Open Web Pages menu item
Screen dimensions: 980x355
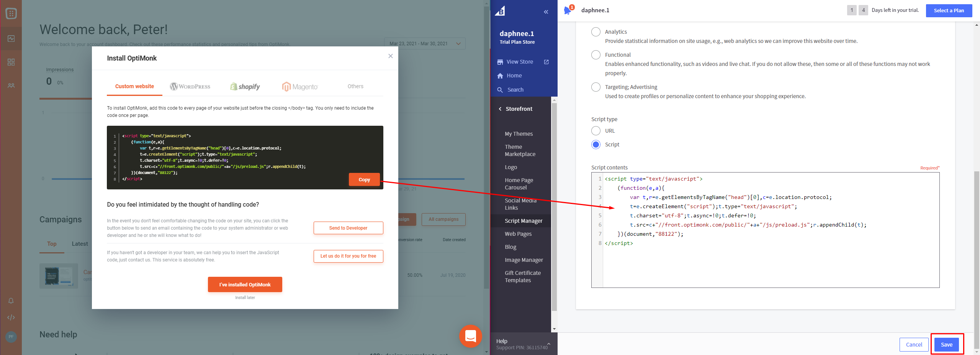518,234
